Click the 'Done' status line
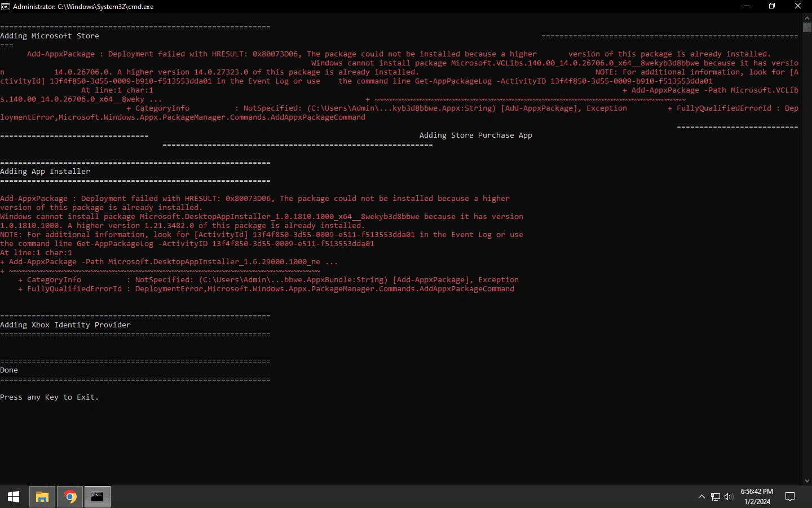 point(9,370)
